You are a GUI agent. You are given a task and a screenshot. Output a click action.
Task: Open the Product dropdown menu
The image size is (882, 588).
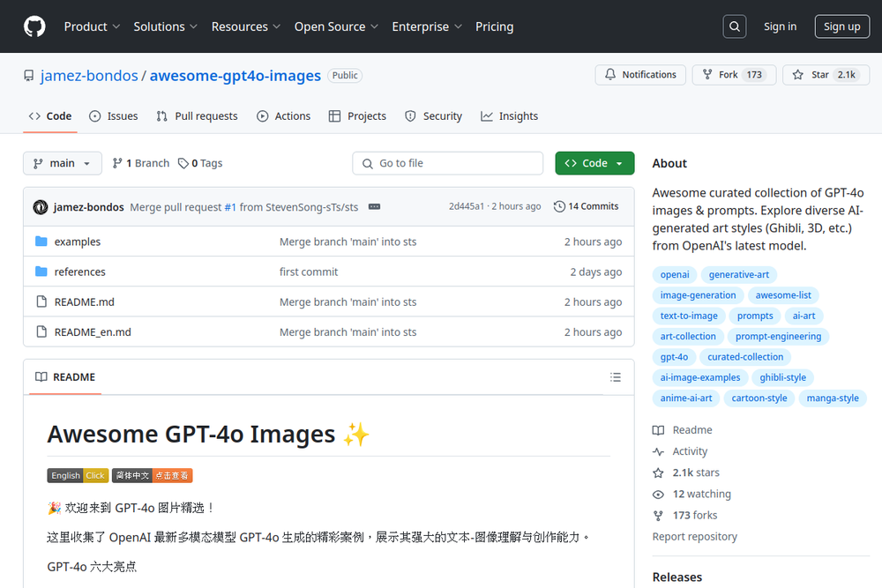(92, 26)
